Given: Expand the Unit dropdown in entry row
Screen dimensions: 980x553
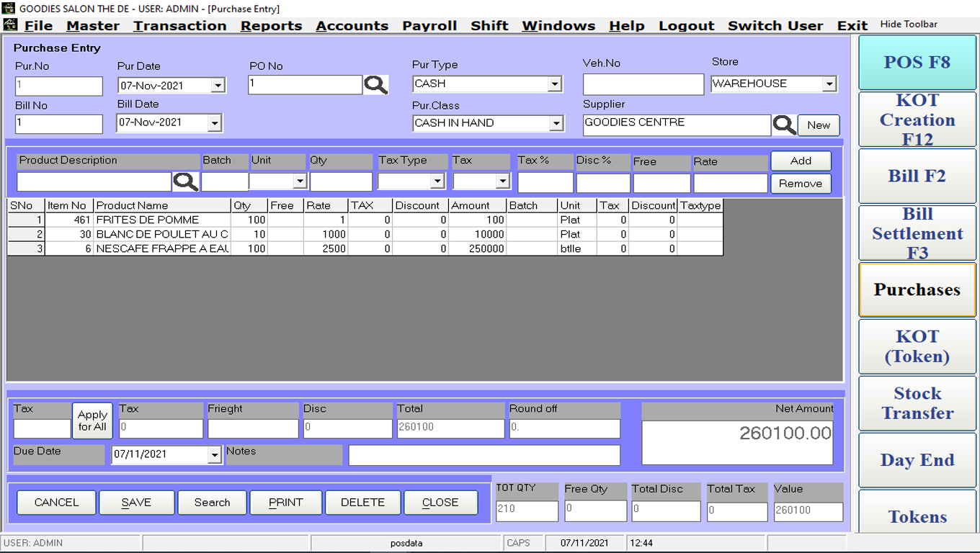Looking at the screenshot, I should [x=300, y=181].
